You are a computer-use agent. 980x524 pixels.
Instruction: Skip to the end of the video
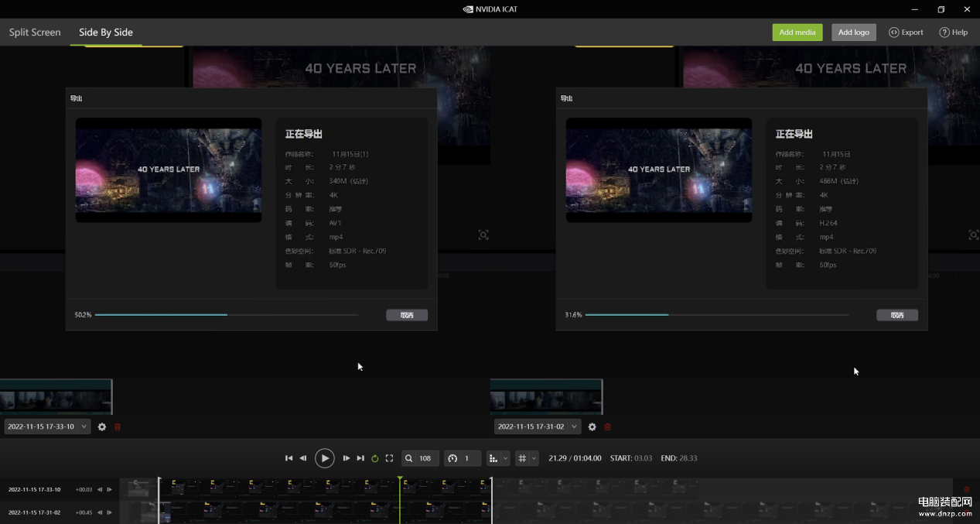click(x=360, y=458)
